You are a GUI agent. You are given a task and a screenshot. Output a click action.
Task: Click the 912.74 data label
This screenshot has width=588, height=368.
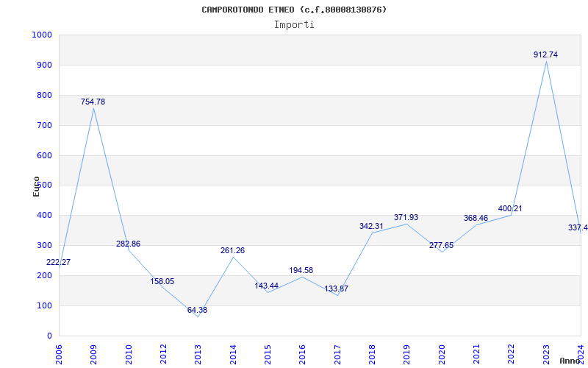545,54
